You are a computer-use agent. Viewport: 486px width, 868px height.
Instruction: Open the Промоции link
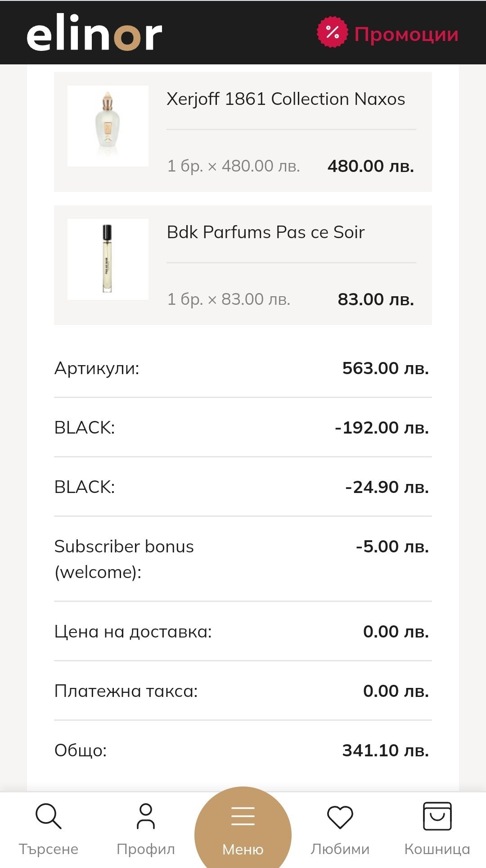406,34
